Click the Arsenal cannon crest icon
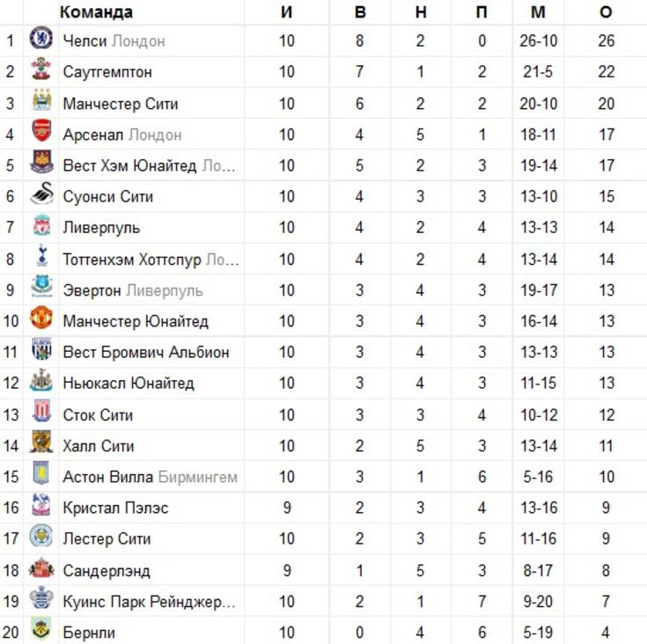Screen dimensions: 647x644 point(41,131)
